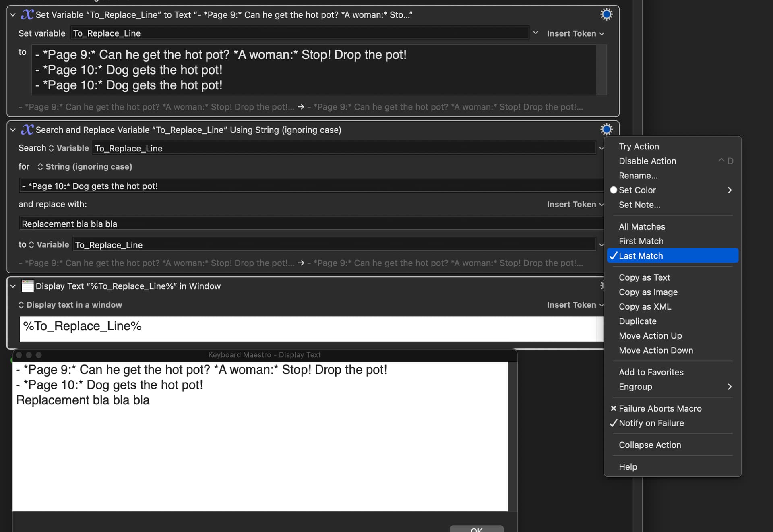Open variable name dropdown beside Set variable field

[x=535, y=33]
